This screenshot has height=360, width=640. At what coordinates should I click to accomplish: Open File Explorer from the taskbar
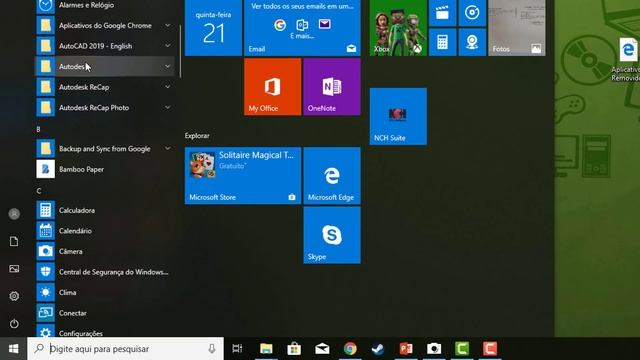click(266, 349)
